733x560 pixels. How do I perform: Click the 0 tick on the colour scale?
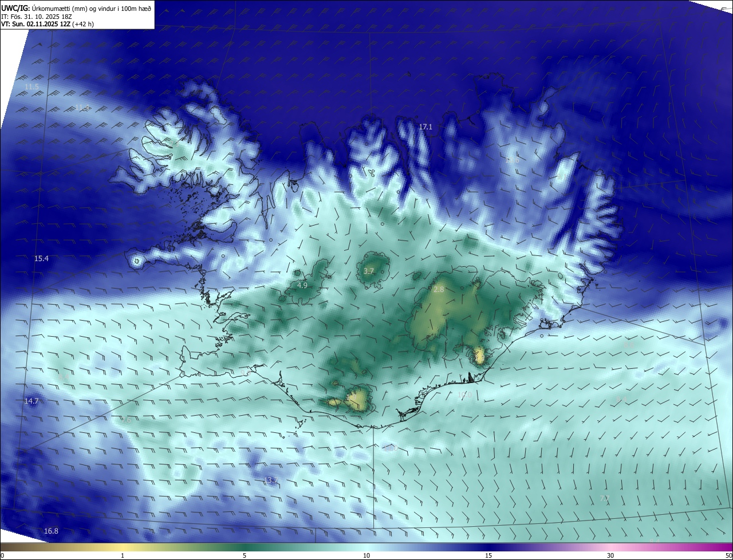(x=2, y=555)
